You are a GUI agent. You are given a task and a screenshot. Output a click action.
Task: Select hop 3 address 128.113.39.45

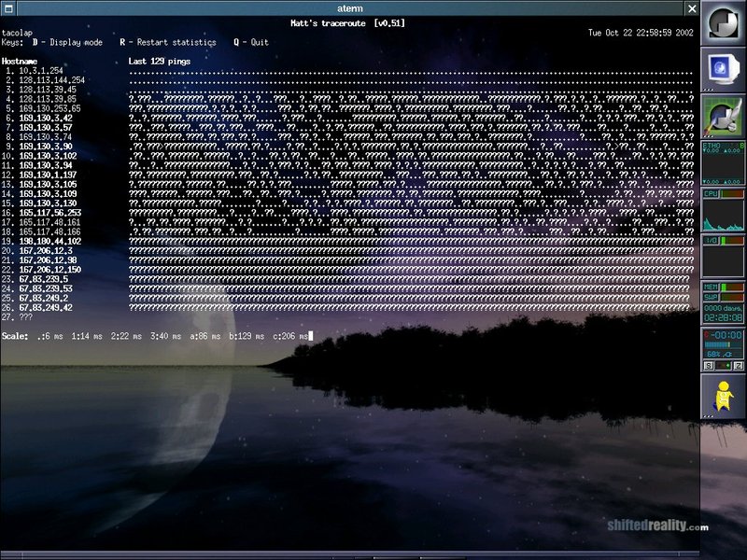(x=48, y=90)
